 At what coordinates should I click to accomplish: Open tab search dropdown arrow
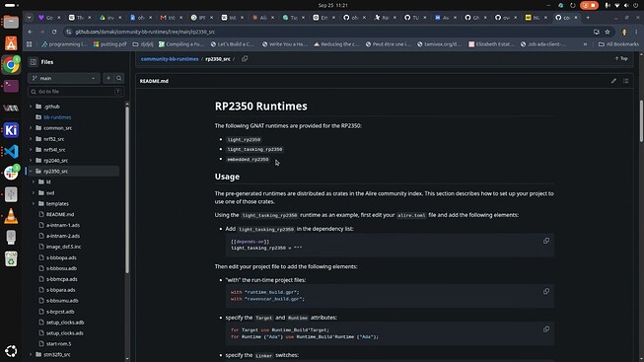[29, 18]
